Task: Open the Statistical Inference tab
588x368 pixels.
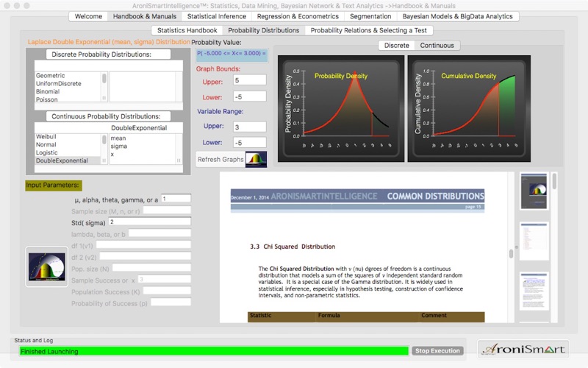Action: coord(217,16)
